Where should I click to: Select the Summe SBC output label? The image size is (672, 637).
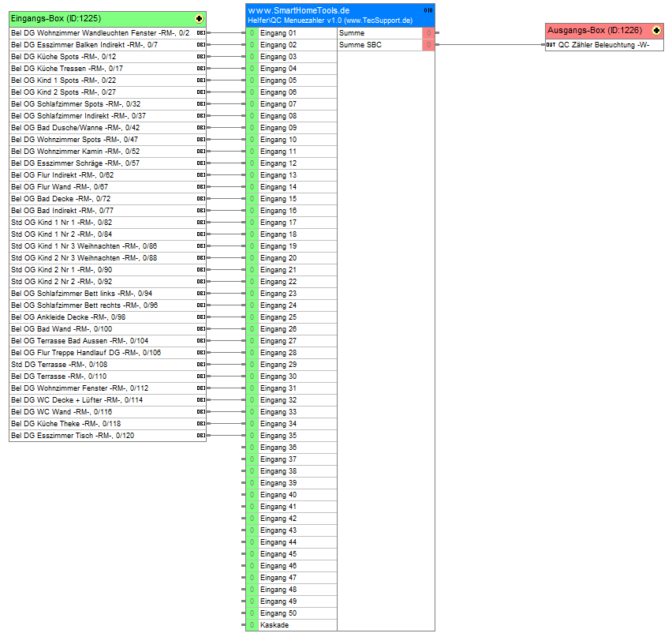pyautogui.click(x=360, y=45)
